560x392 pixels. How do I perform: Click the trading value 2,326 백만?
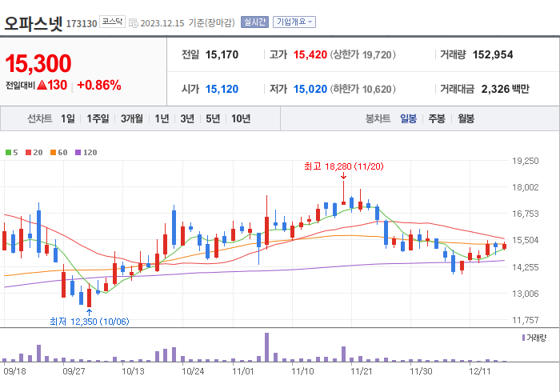[505, 89]
